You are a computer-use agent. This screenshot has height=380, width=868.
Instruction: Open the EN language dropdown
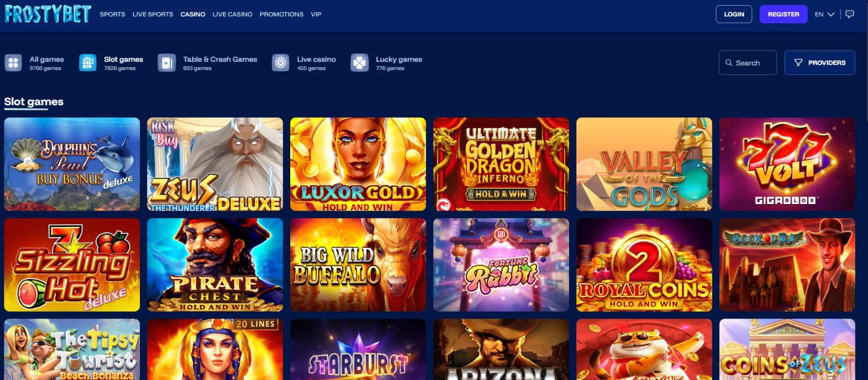click(x=825, y=15)
